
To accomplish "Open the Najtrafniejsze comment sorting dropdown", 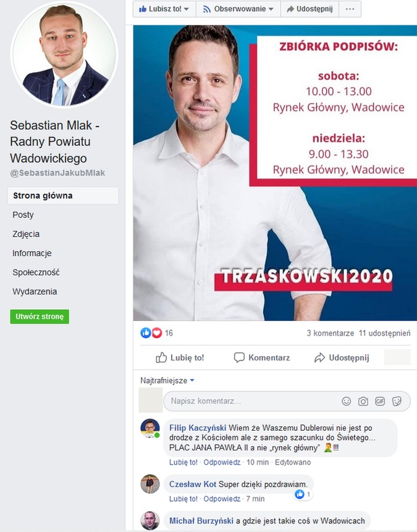I will (x=167, y=380).
